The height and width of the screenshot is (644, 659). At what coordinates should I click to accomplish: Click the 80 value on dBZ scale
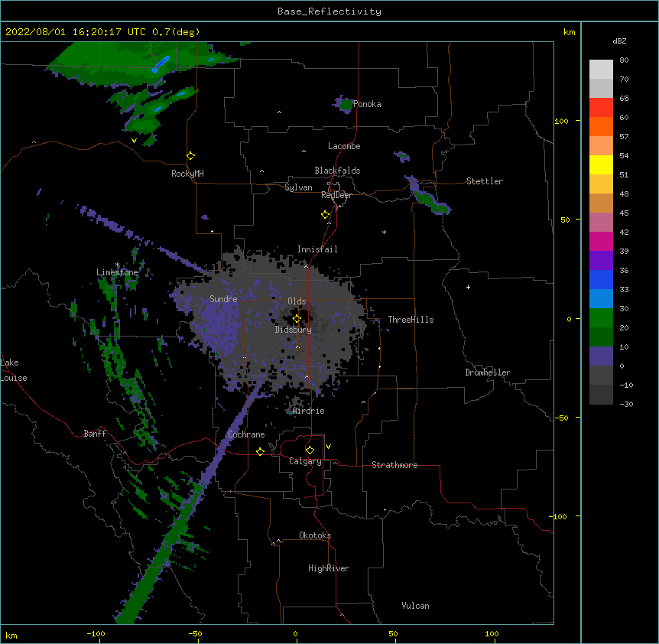point(624,60)
